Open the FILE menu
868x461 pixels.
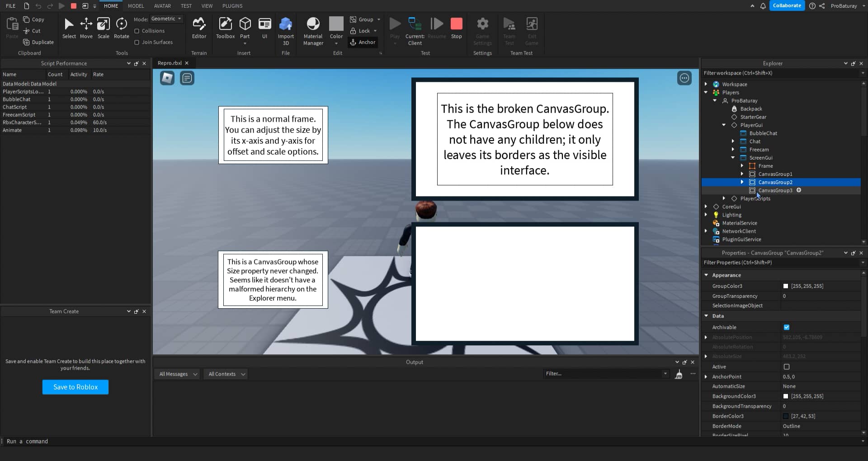[10, 6]
